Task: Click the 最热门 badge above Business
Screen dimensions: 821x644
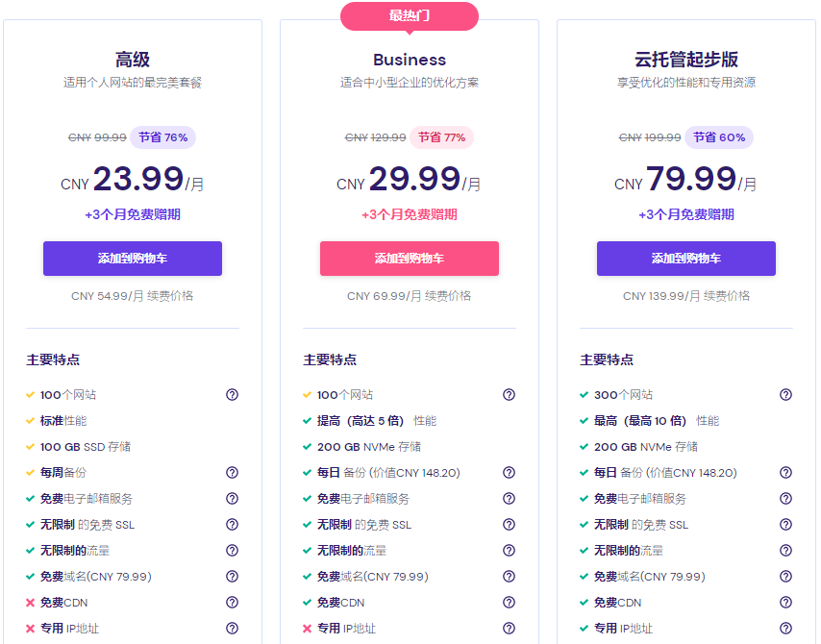Action: point(410,16)
